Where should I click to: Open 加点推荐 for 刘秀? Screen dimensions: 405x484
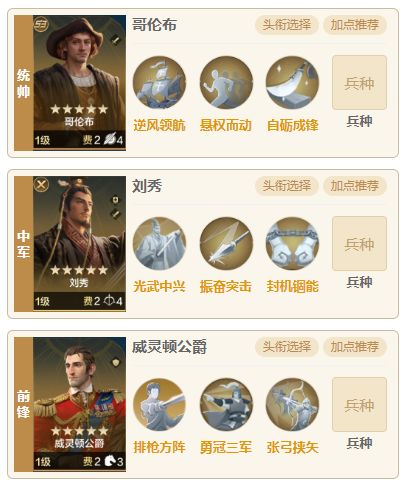point(355,186)
